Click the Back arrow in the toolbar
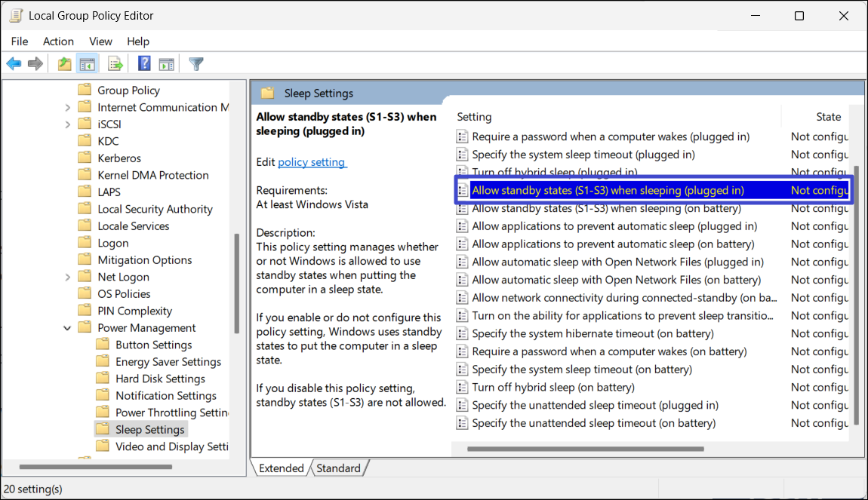868x500 pixels. pyautogui.click(x=14, y=64)
